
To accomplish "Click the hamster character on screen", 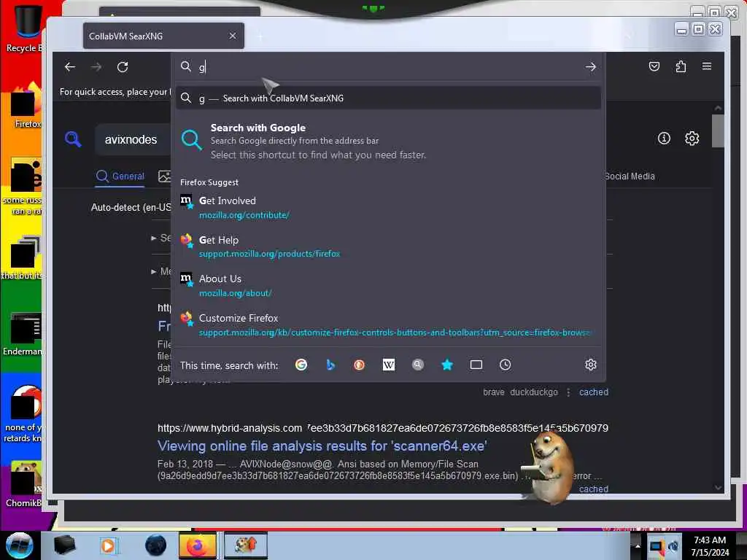I will tap(549, 466).
